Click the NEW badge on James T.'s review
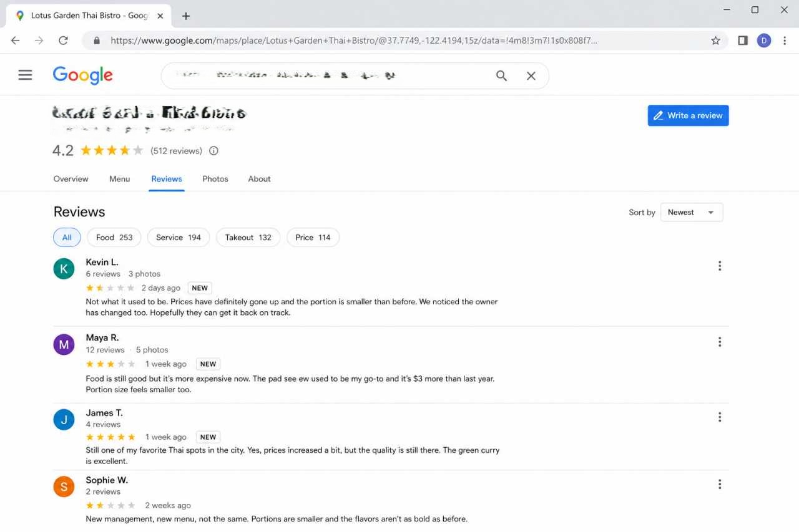This screenshot has width=799, height=532. (x=208, y=437)
